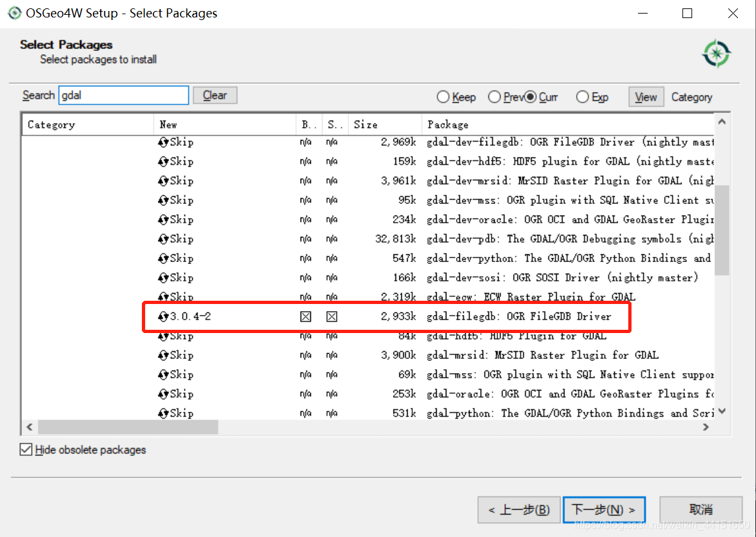Toggle the install icon for gdal-dev-mrsid
The width and height of the screenshot is (756, 537).
click(163, 181)
